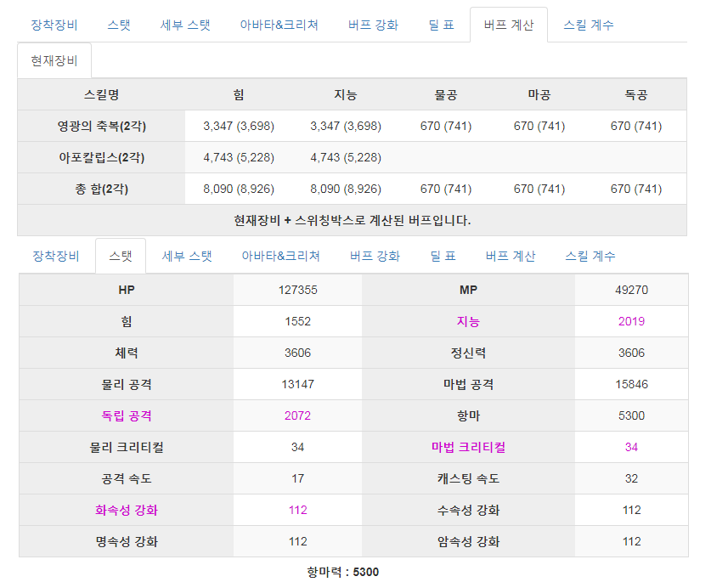Viewport: 728px width, 582px height.
Task: Click the highlighted 마법 크리티컬 label
Action: pos(468,447)
